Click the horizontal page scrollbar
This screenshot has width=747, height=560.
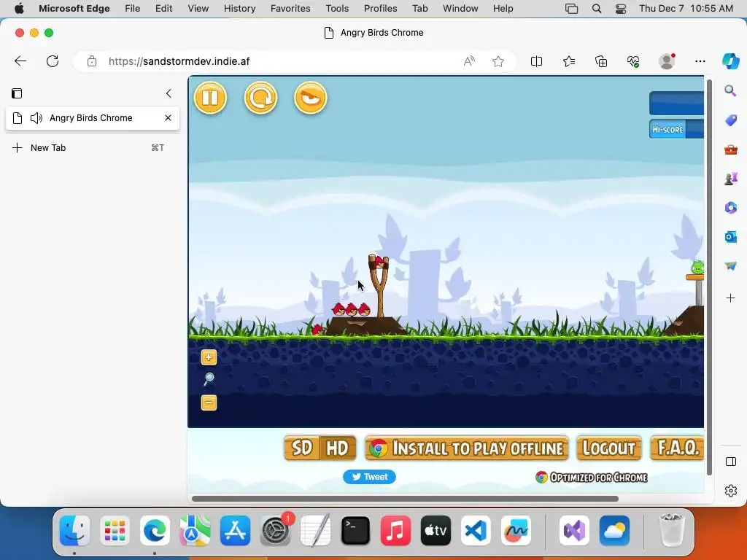tap(405, 499)
